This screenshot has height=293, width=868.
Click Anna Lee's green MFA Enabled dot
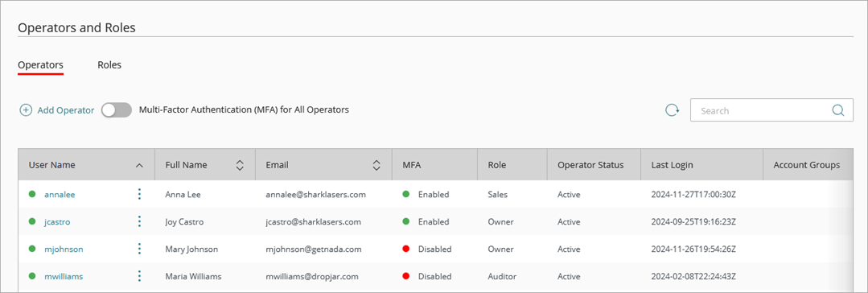406,195
